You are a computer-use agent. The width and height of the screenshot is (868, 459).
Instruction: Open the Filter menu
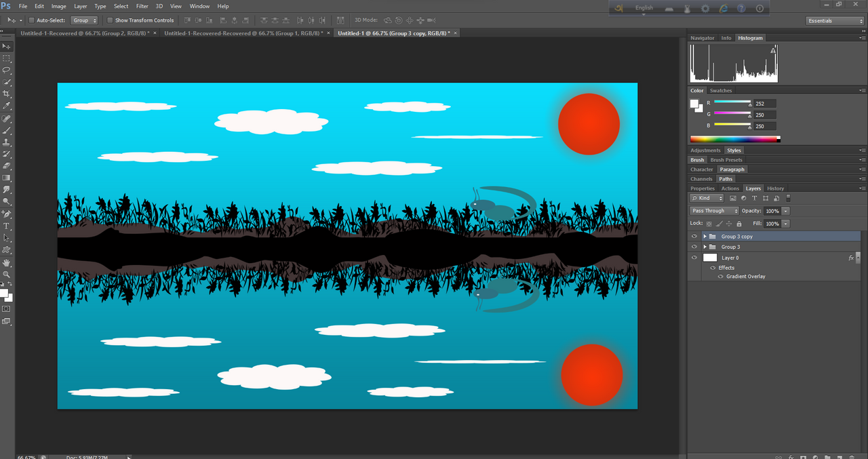tap(142, 6)
